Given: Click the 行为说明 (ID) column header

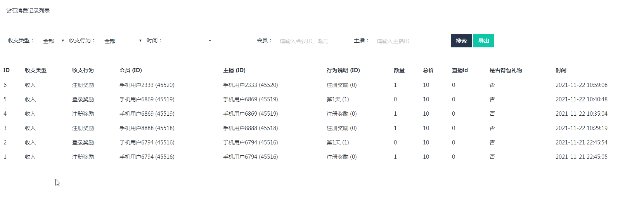Looking at the screenshot, I should pyautogui.click(x=343, y=70).
